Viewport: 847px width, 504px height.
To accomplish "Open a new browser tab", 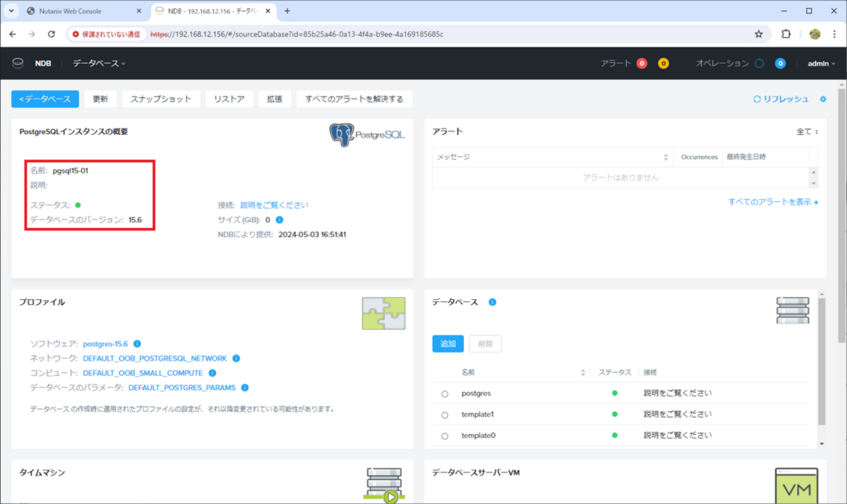I will 287,11.
